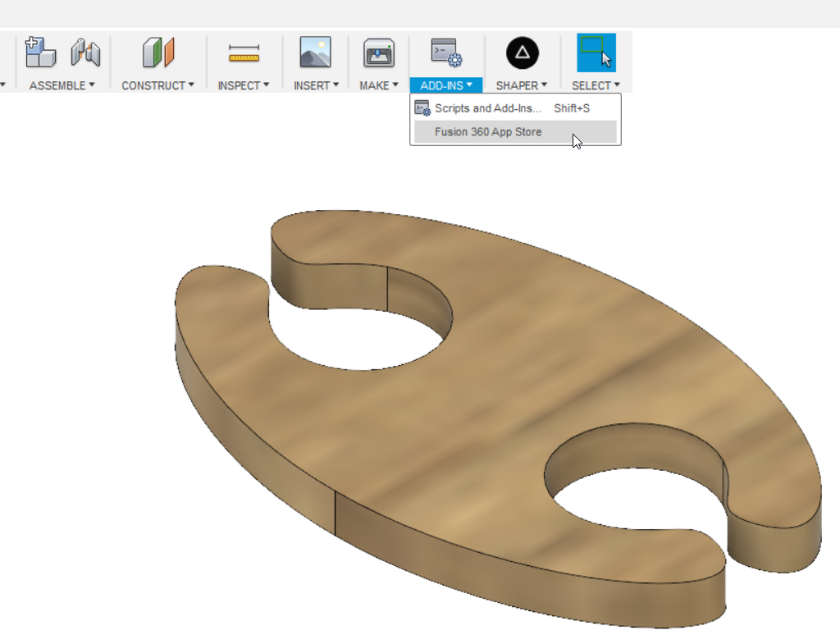Open the SHAPER dropdown menu
Viewport: 840px width, 630px height.
pos(521,85)
